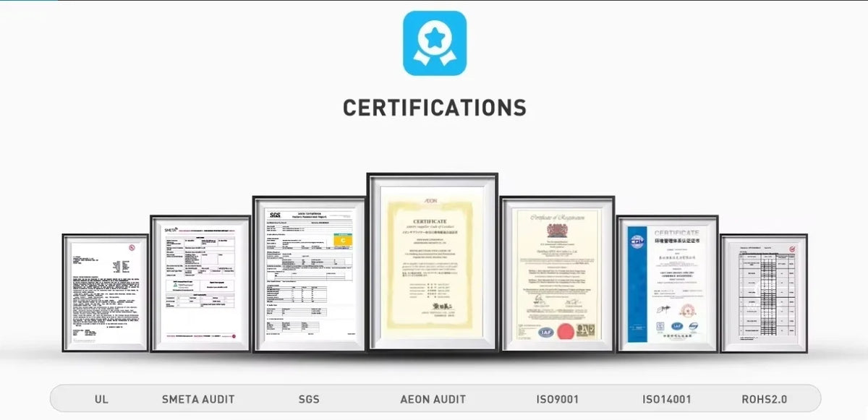Select the UL label
The width and height of the screenshot is (868, 420).
[x=101, y=399]
